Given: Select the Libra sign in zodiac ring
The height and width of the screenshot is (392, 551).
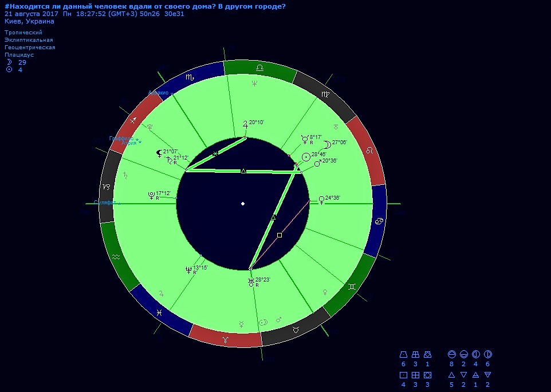Looking at the screenshot, I should 259,68.
